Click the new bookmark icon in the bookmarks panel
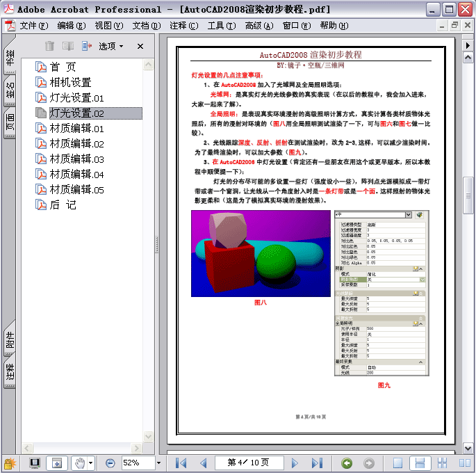This screenshot has width=476, height=473. 68,46
